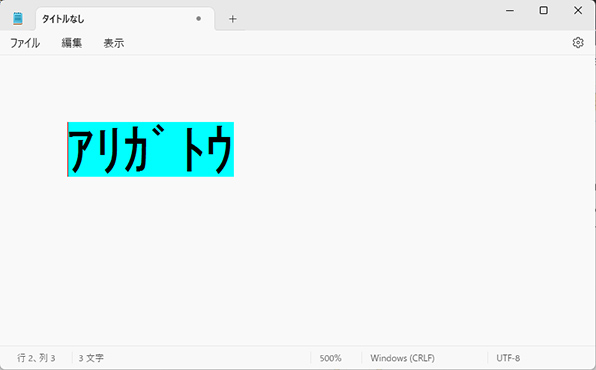Open Notepad settings gear icon
The height and width of the screenshot is (370, 596).
click(x=578, y=43)
